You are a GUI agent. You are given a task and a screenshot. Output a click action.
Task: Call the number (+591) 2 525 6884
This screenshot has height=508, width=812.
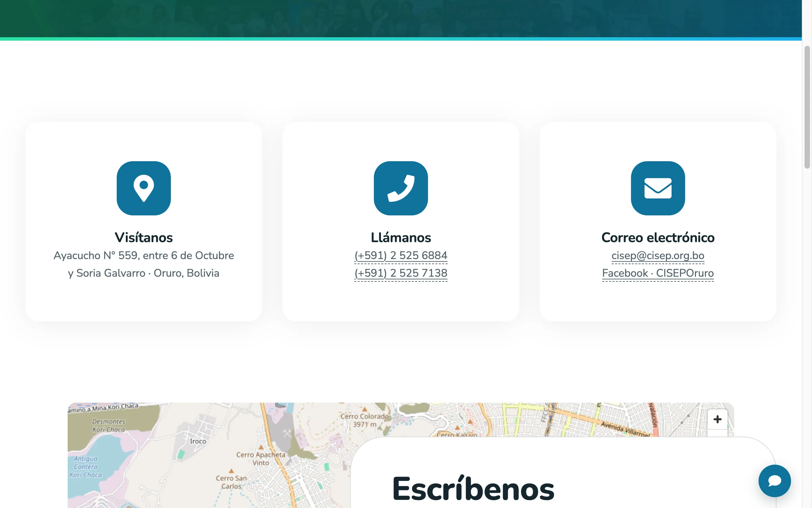tap(401, 255)
